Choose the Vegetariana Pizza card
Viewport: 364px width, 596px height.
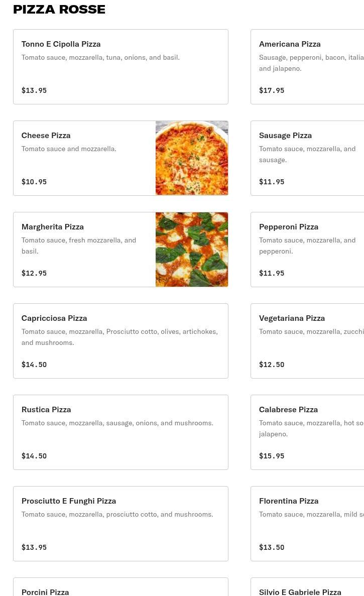point(307,341)
